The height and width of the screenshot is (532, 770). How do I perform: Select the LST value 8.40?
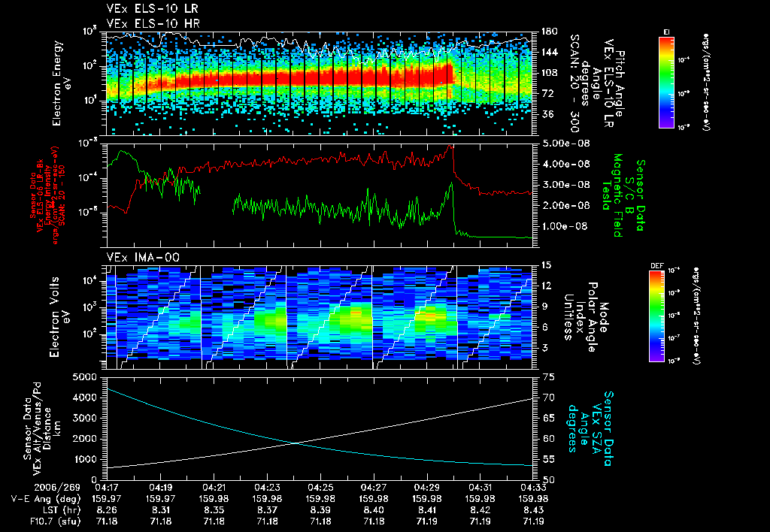[374, 510]
